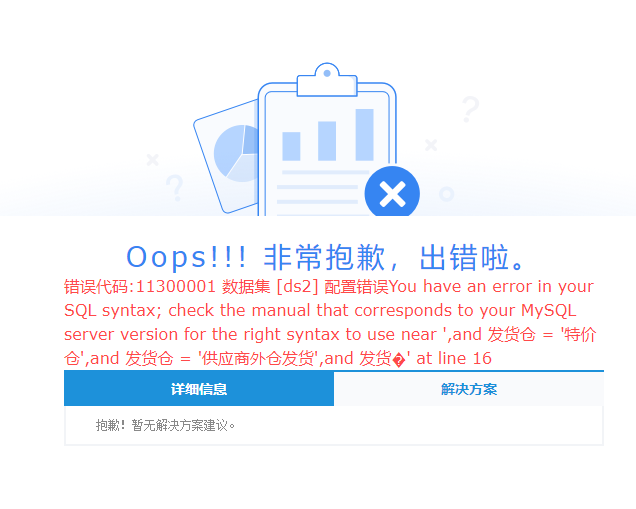The width and height of the screenshot is (636, 509).
Task: Click the 供应商外仓发货 text in error
Action: pos(258,359)
